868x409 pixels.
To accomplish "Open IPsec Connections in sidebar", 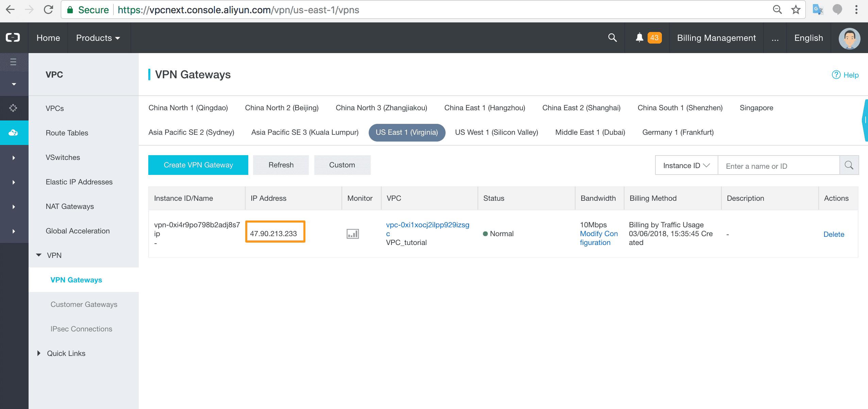I will (81, 329).
